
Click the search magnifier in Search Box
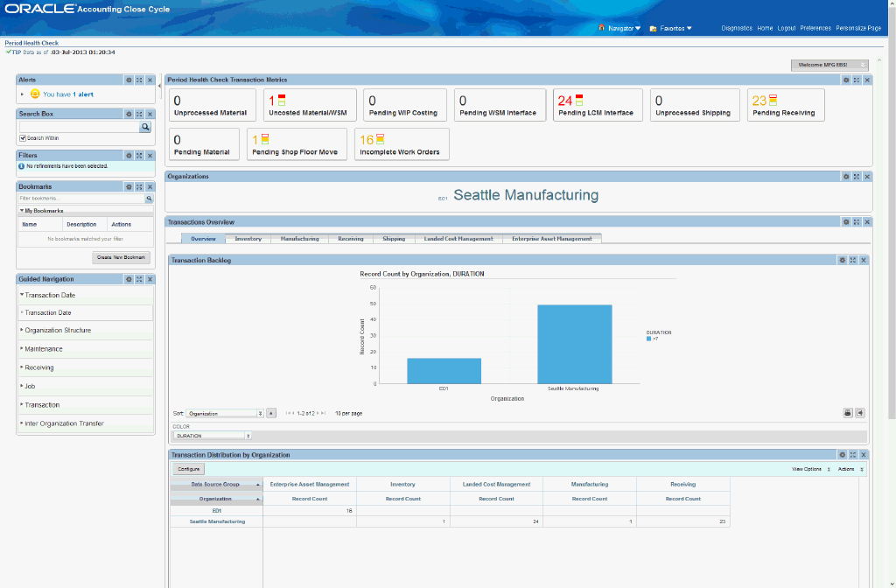tap(145, 127)
